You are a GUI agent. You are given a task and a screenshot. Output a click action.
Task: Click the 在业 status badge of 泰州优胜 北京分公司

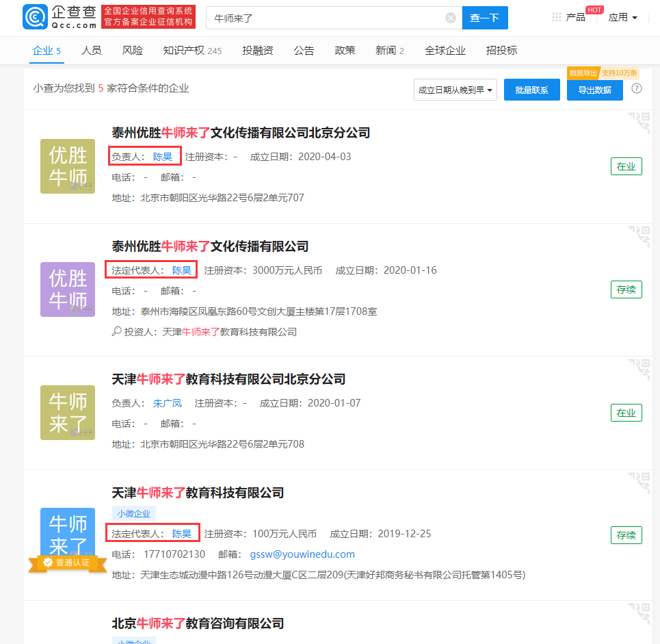tap(626, 166)
